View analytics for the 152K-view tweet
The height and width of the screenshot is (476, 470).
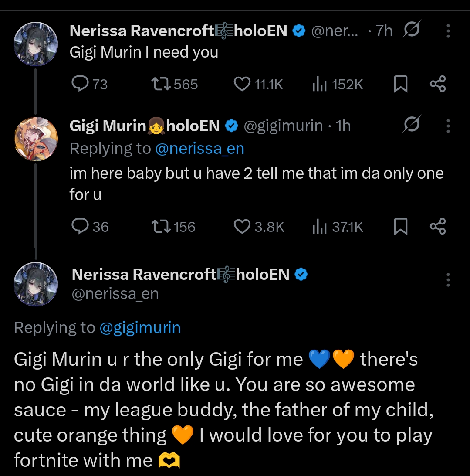tap(319, 84)
